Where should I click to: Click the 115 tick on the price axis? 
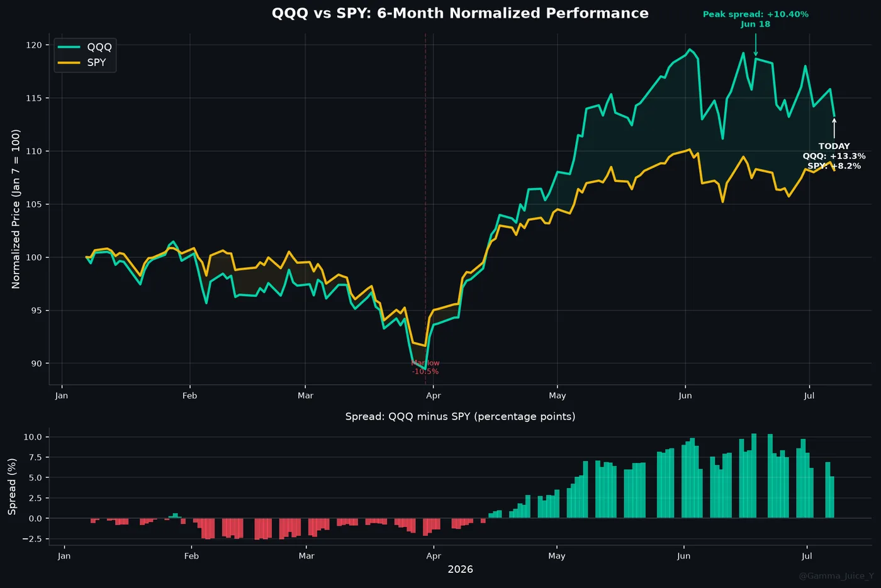35,98
